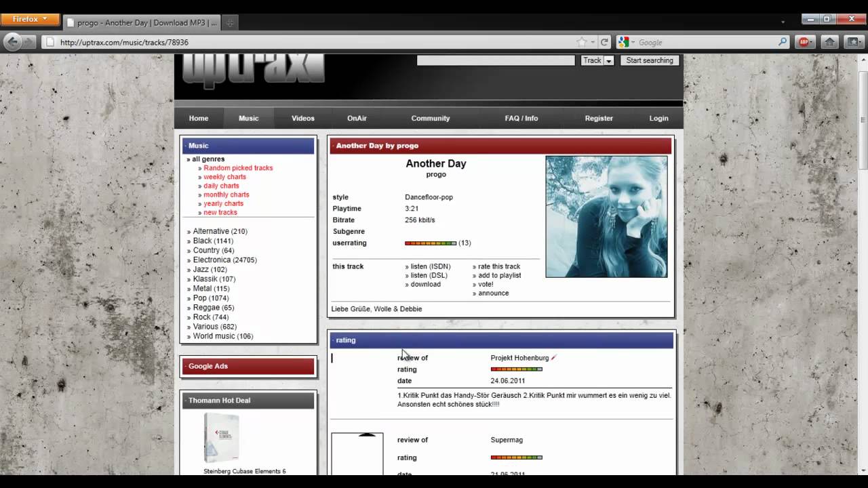Open the list all tabs dropdown
Screen dimensions: 868x488
(783, 23)
